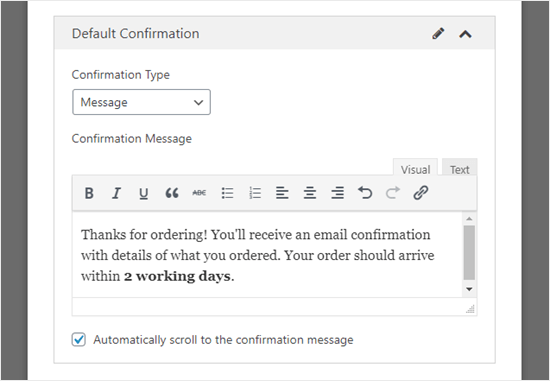Image resolution: width=550 pixels, height=381 pixels.
Task: Click the 'Default Confirmation' heading text
Action: (135, 34)
